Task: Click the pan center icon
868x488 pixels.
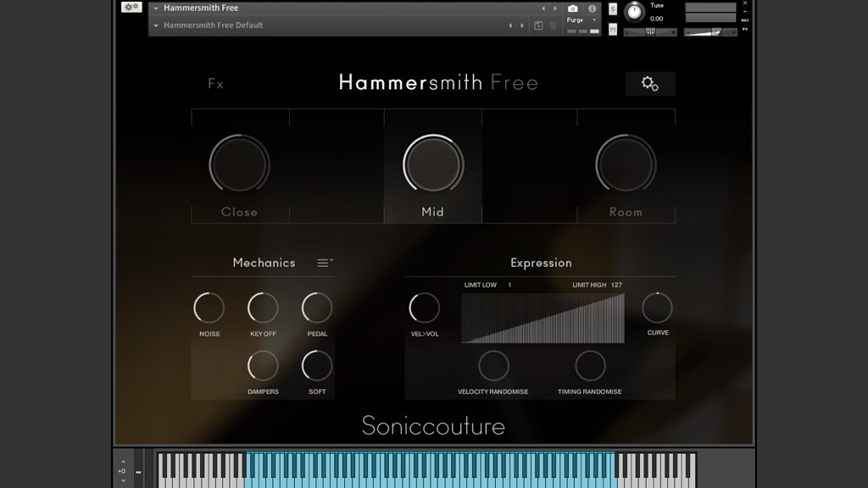Action: coord(650,32)
